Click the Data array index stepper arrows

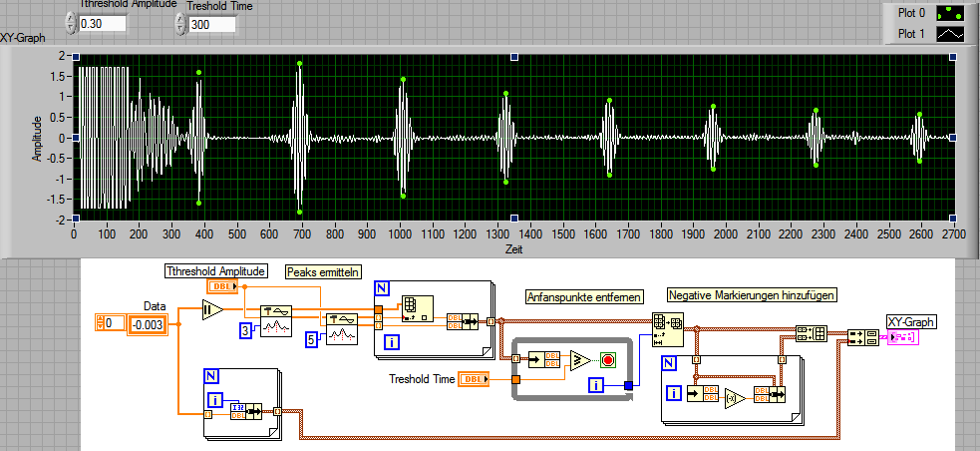tap(100, 322)
